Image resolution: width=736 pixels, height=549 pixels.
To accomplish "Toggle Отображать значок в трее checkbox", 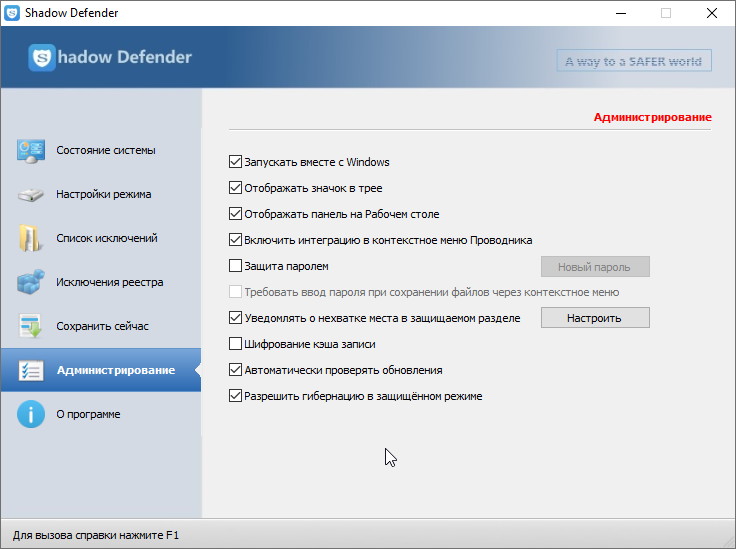I will click(x=235, y=188).
